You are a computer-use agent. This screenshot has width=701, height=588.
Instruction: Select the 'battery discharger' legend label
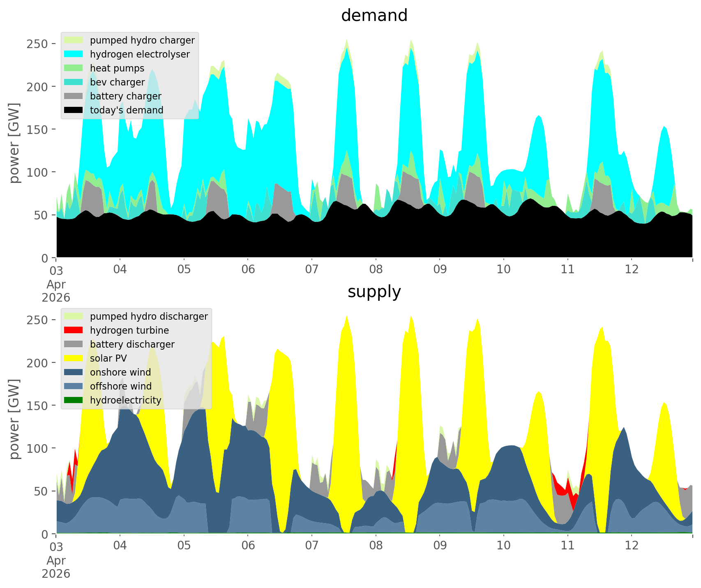coord(132,344)
